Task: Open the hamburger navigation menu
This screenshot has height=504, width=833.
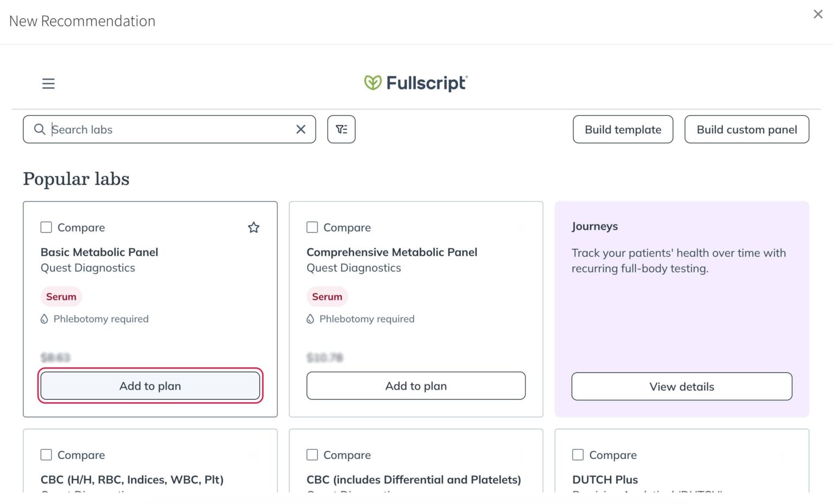Action: pos(48,83)
